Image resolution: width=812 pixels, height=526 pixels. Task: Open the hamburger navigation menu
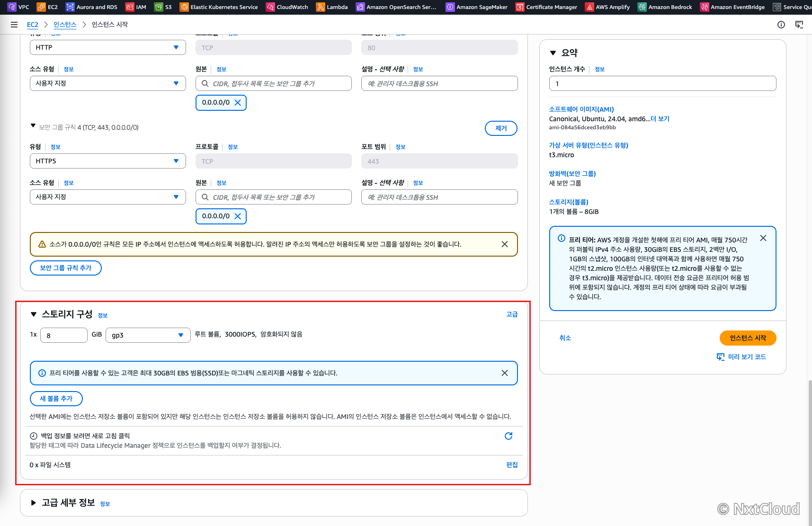[x=14, y=25]
